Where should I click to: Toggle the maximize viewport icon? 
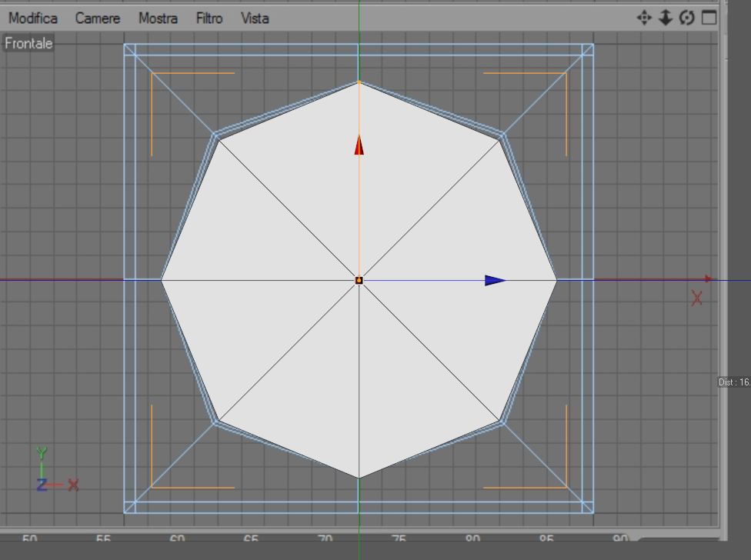709,18
